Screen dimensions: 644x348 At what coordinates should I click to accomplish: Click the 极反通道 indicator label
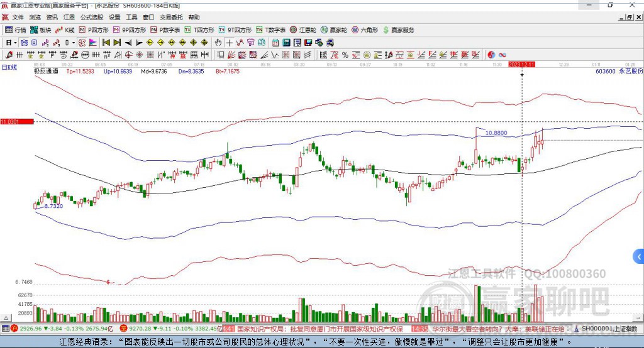(46, 72)
